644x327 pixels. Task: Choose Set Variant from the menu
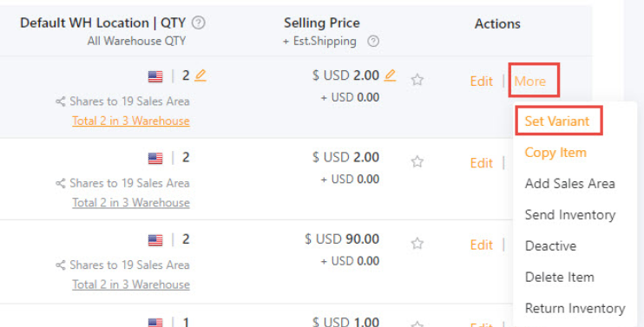click(557, 121)
